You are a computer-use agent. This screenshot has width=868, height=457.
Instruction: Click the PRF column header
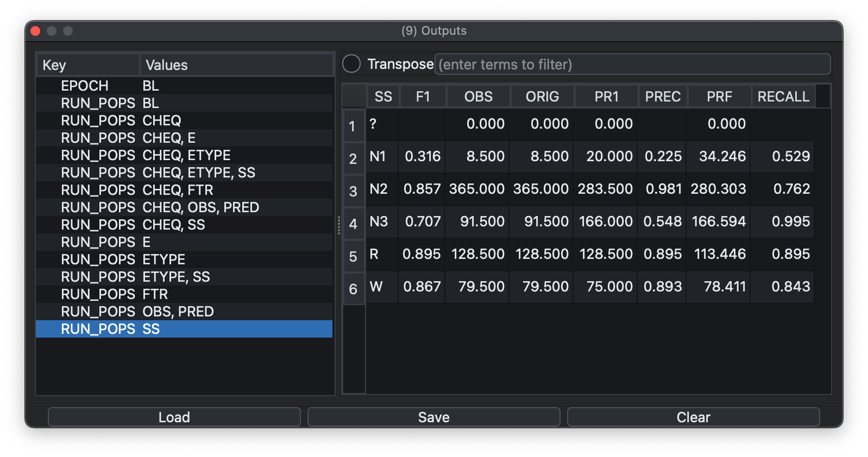click(719, 97)
